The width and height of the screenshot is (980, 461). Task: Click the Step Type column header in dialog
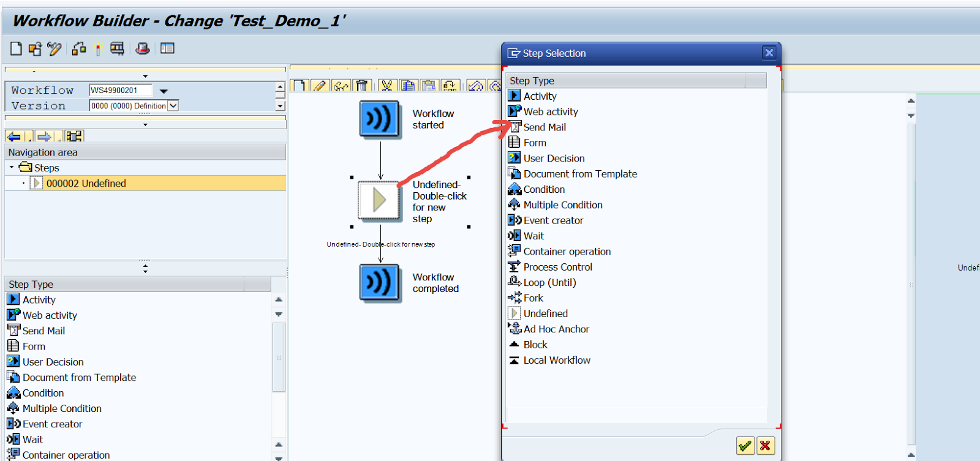tap(626, 80)
